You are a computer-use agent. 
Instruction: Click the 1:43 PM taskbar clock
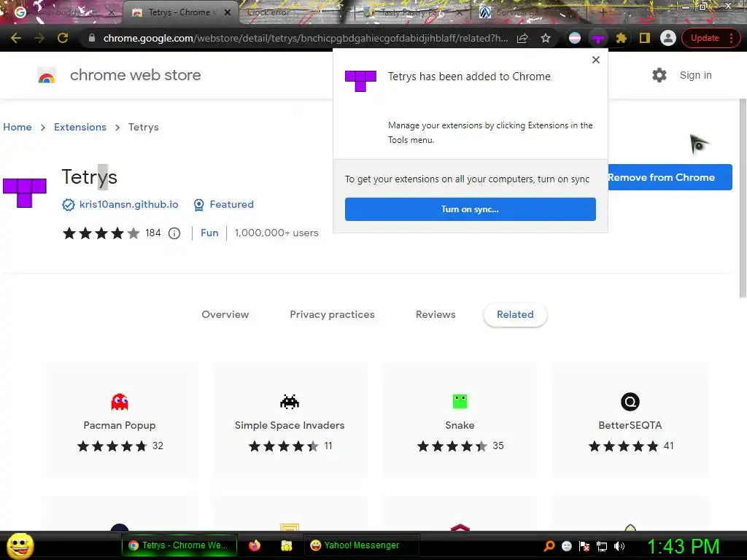point(683,546)
